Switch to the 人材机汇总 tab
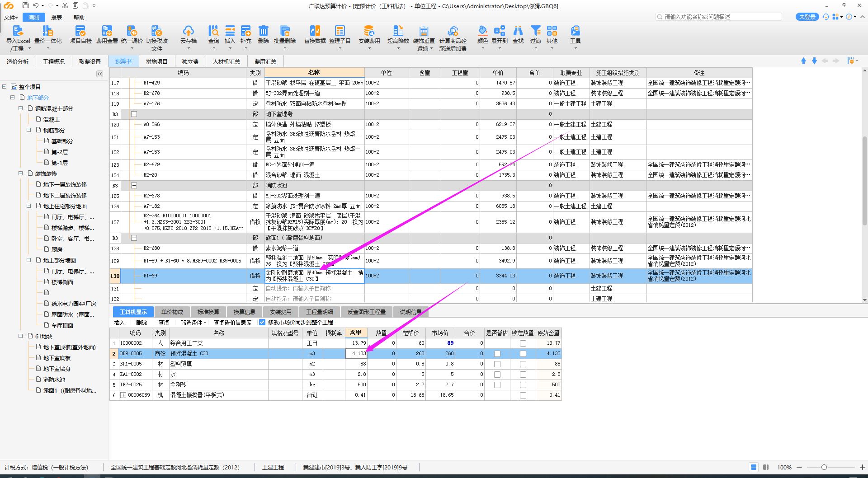This screenshot has width=868, height=478. pos(226,61)
